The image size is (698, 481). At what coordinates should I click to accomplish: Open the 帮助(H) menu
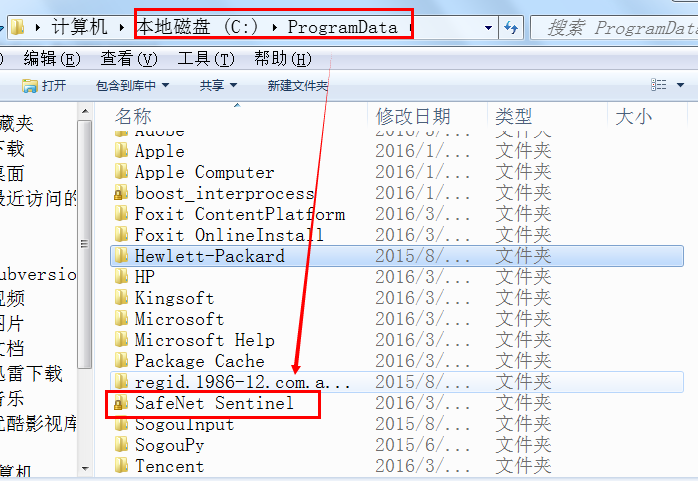283,59
